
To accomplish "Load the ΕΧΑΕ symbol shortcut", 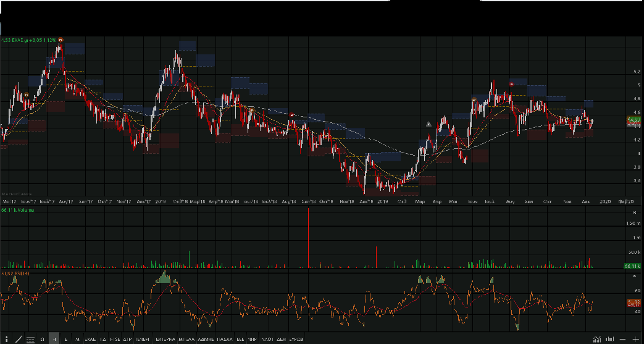I will point(90,339).
